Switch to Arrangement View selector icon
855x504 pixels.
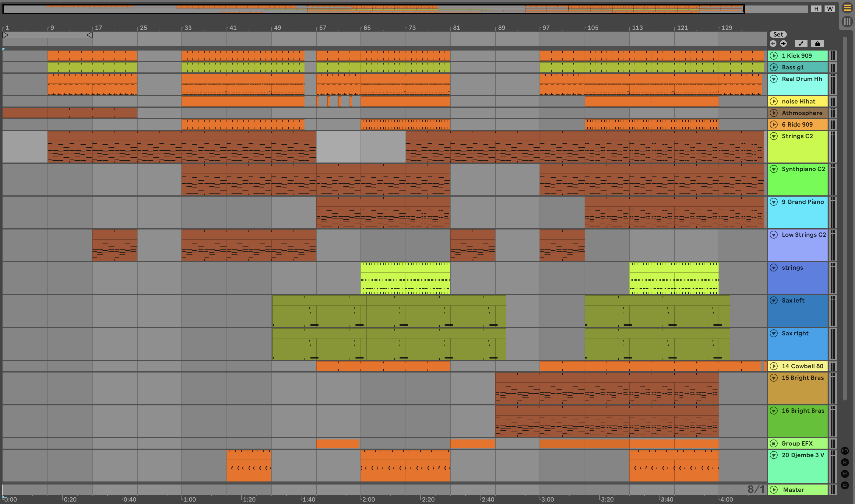[847, 8]
